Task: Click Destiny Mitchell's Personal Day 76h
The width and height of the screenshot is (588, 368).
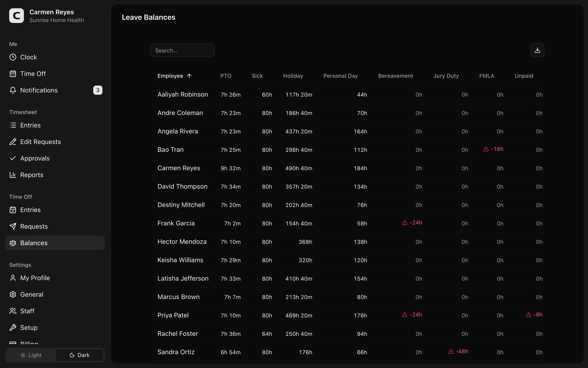Action: pyautogui.click(x=362, y=205)
